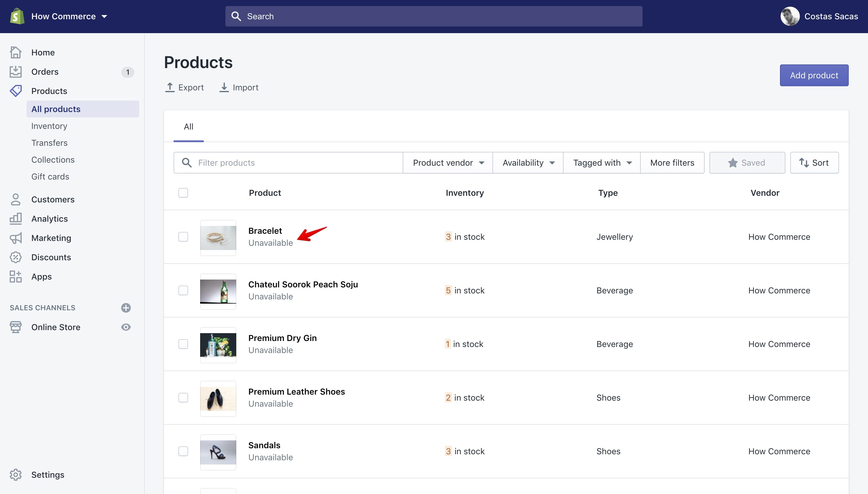
Task: Click the Analytics bar chart icon
Action: 16,218
